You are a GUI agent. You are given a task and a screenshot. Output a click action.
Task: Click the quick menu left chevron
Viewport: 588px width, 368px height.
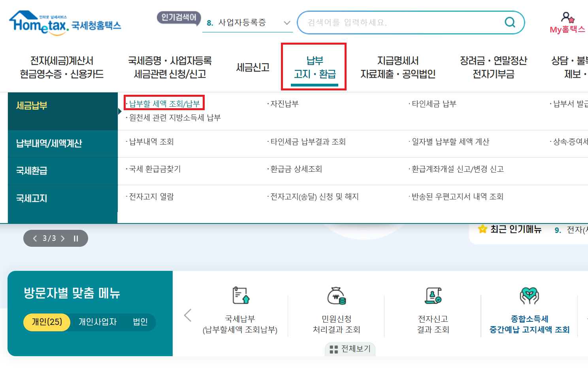(188, 315)
